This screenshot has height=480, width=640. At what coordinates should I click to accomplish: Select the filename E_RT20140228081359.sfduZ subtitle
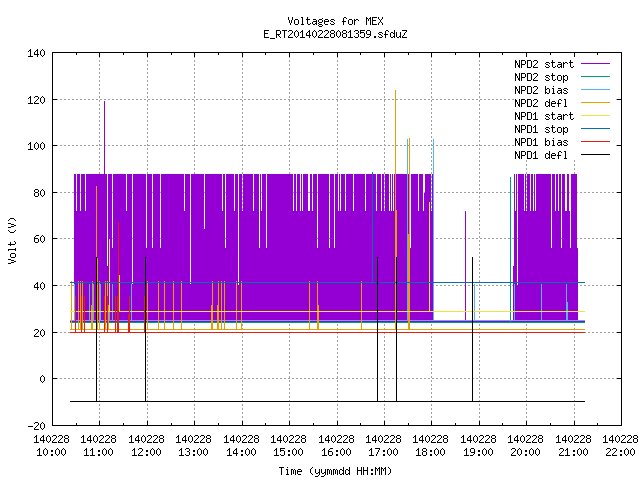tap(335, 34)
